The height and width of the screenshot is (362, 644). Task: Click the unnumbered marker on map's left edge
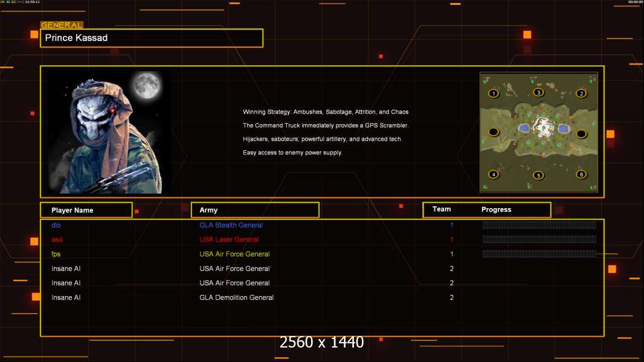pos(493,132)
